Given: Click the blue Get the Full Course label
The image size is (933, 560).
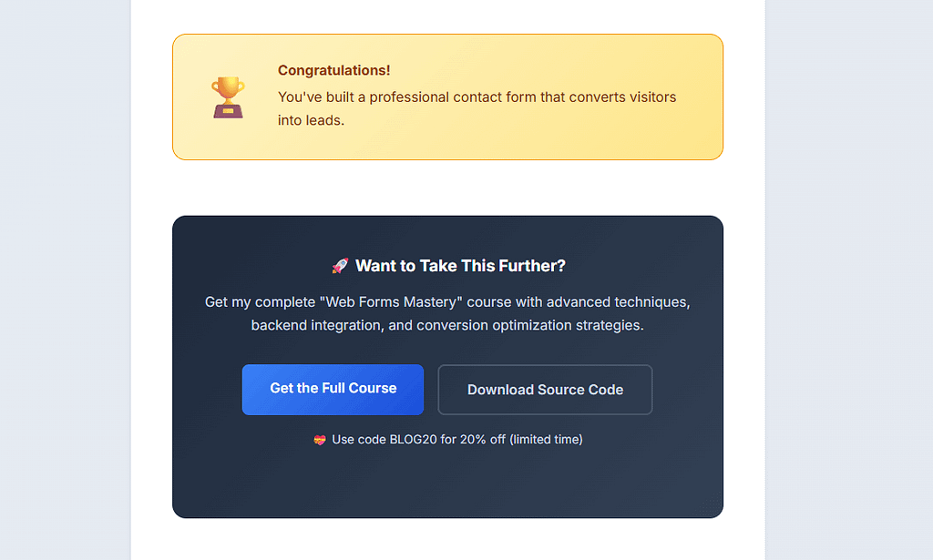Looking at the screenshot, I should (333, 389).
